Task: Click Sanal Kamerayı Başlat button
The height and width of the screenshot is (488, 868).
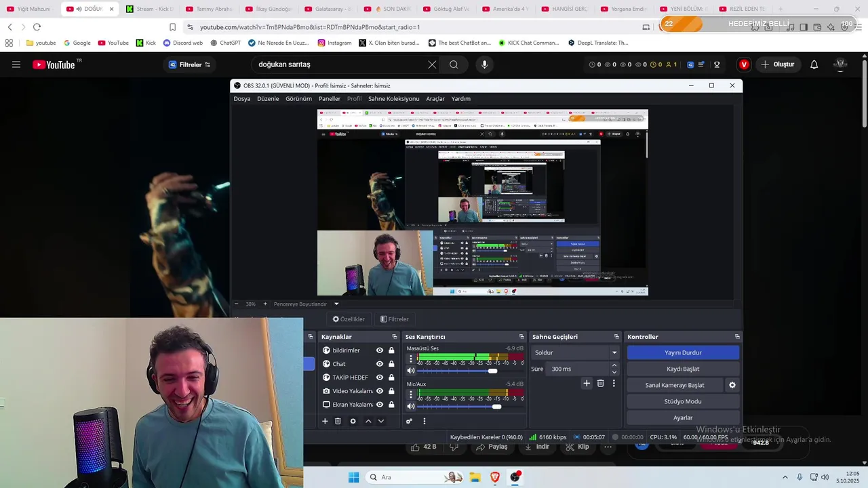Action: coord(675,385)
